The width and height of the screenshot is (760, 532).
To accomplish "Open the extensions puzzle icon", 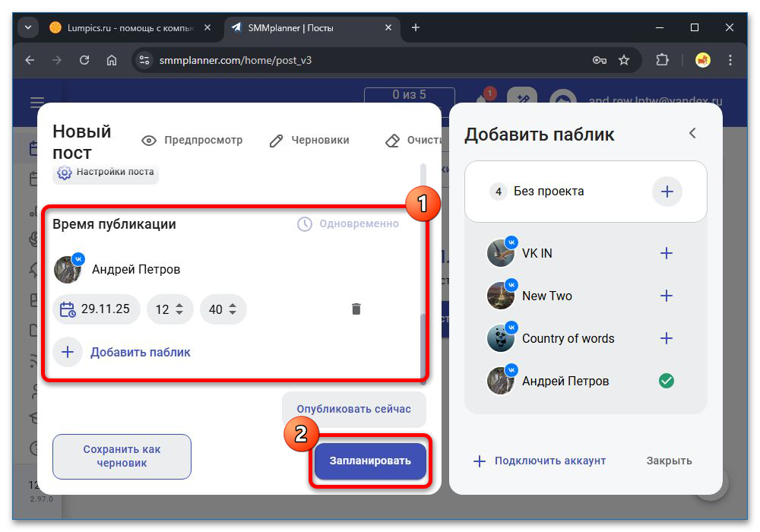I will (x=662, y=60).
